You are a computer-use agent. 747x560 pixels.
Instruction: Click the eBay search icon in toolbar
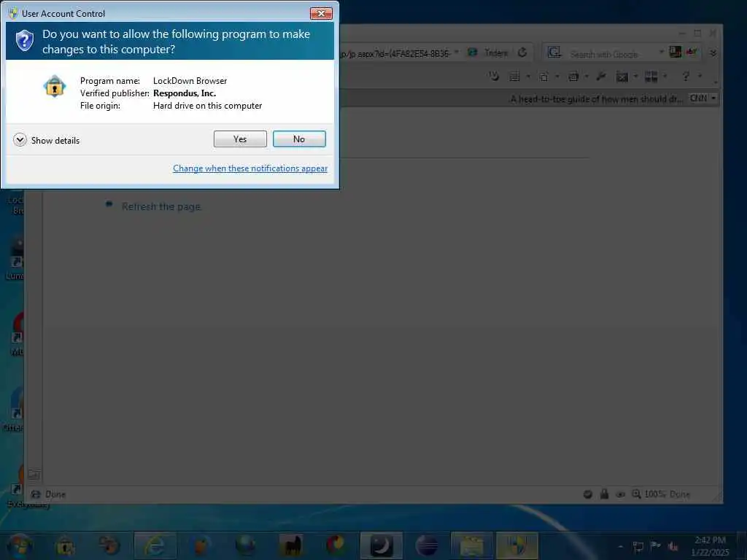692,52
